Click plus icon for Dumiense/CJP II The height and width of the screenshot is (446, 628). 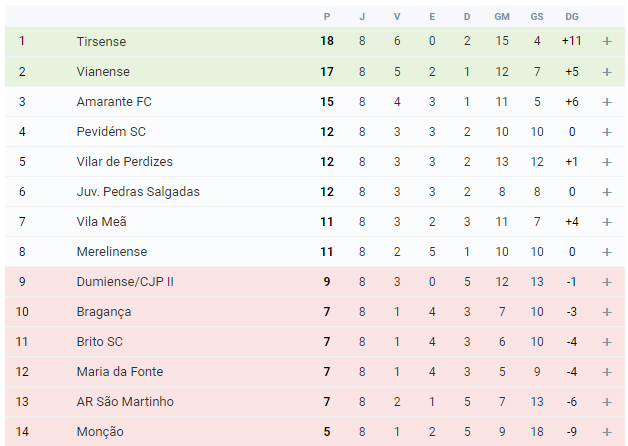(x=607, y=282)
